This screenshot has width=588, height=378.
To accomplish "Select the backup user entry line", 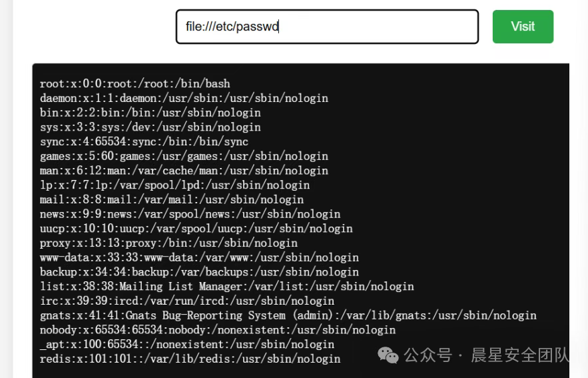I will coord(199,272).
